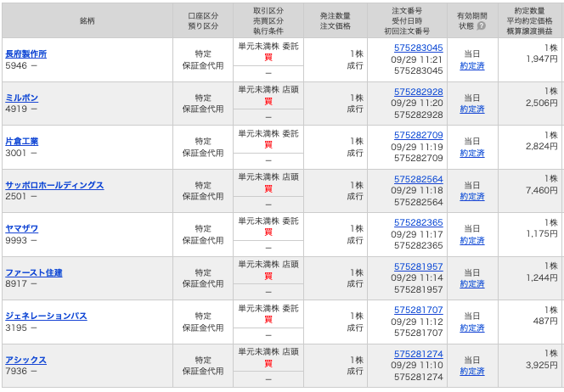Open order number link 575283045
Screen dimensions: 564x392
(419, 48)
